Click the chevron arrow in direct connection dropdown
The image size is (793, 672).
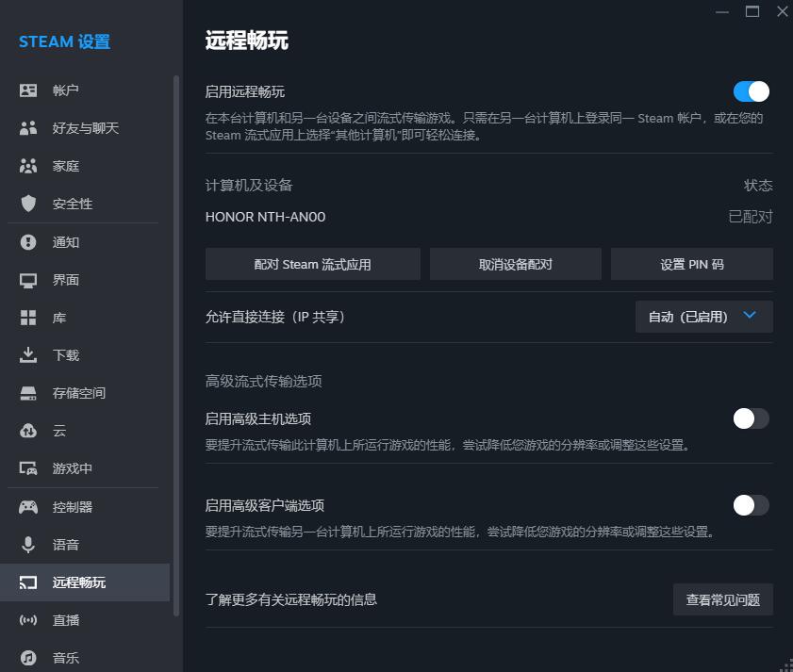click(x=750, y=316)
